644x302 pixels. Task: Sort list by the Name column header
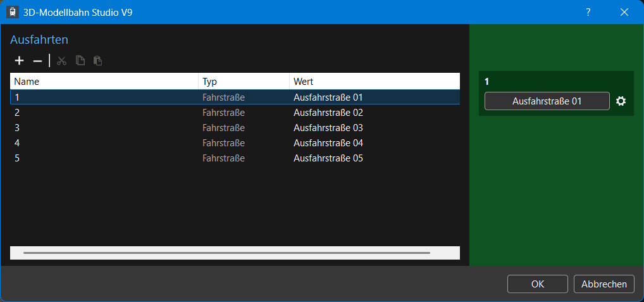104,82
